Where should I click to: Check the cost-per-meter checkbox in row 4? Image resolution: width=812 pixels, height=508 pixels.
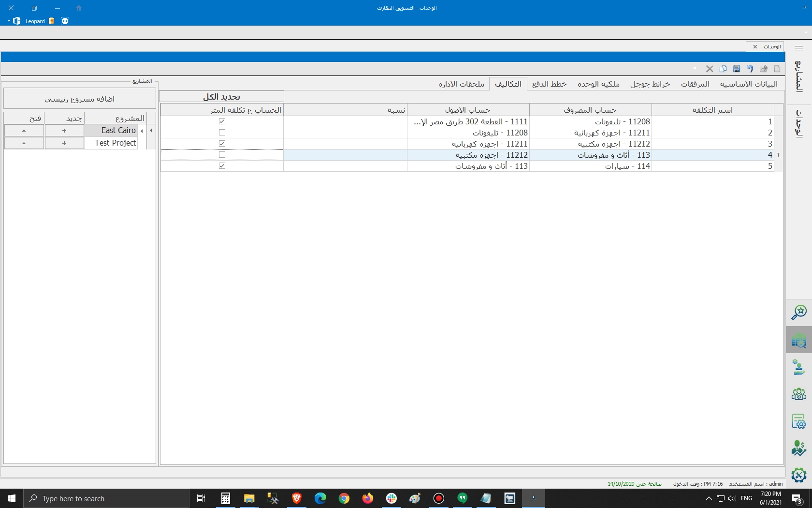click(222, 155)
